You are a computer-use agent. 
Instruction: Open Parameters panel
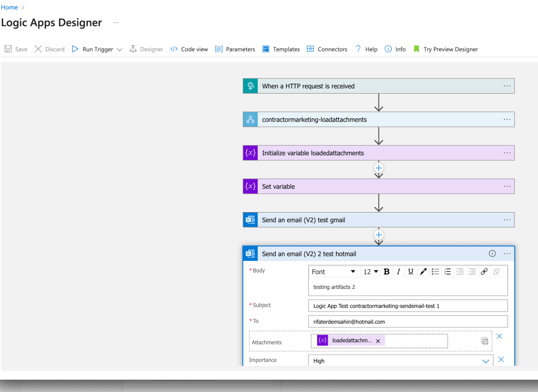[x=235, y=49]
